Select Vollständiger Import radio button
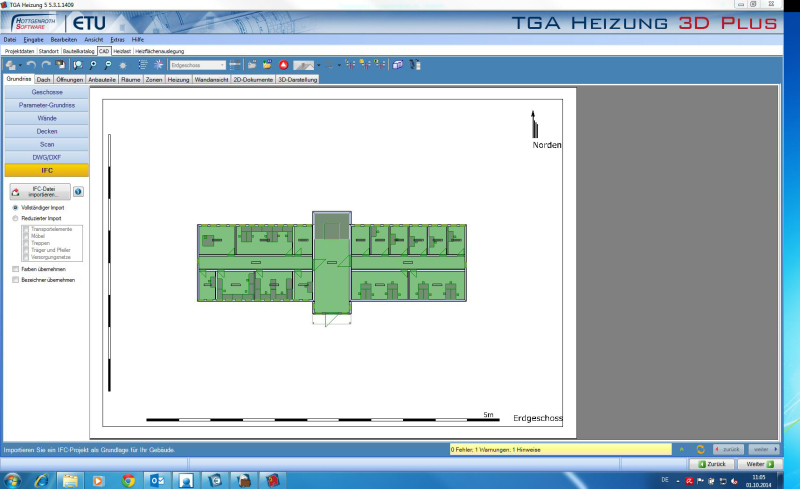 (x=15, y=208)
